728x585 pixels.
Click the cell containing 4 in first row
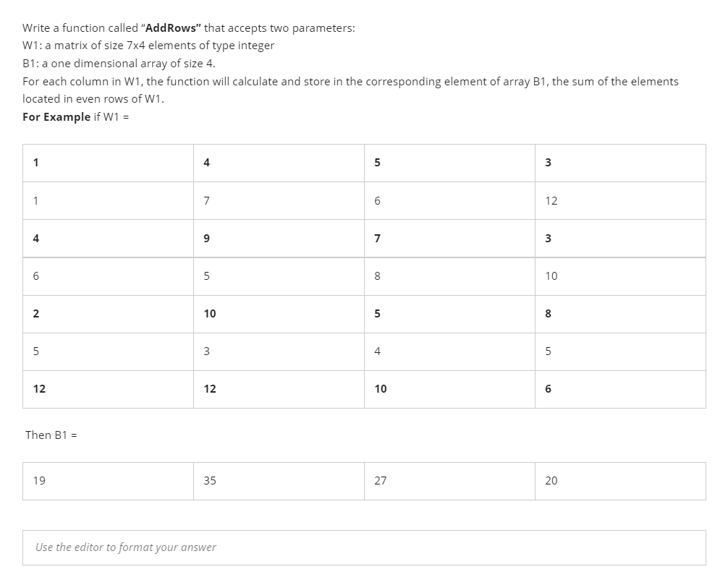click(278, 163)
